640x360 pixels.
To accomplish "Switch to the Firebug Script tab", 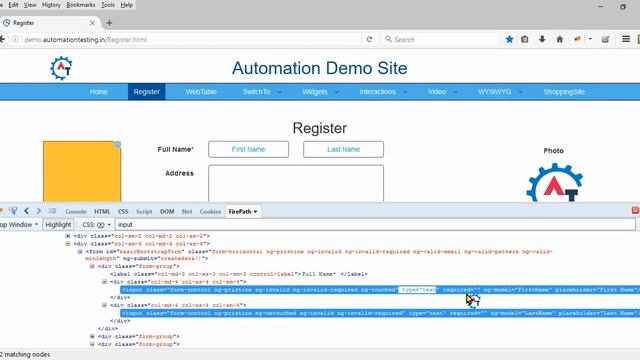I will point(144,211).
